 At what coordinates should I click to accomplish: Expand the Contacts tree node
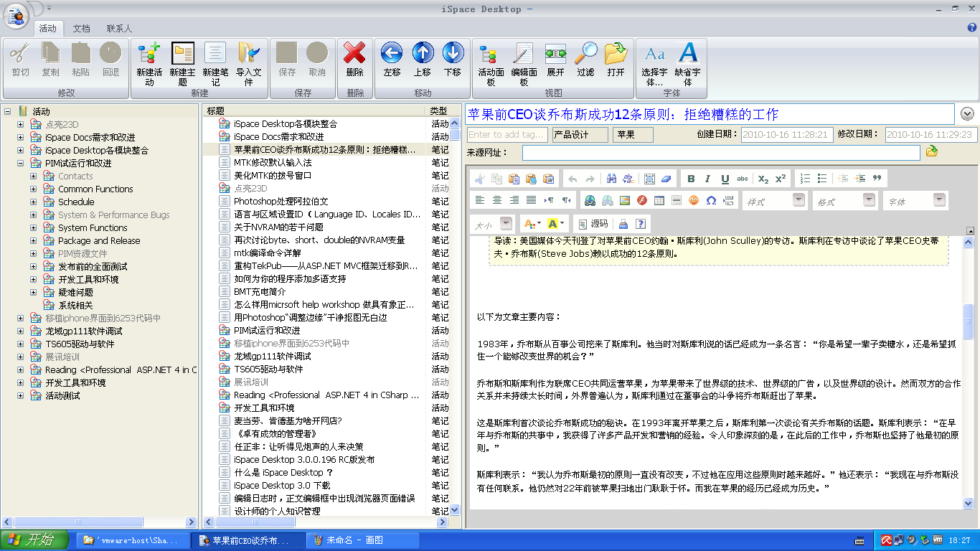point(34,176)
